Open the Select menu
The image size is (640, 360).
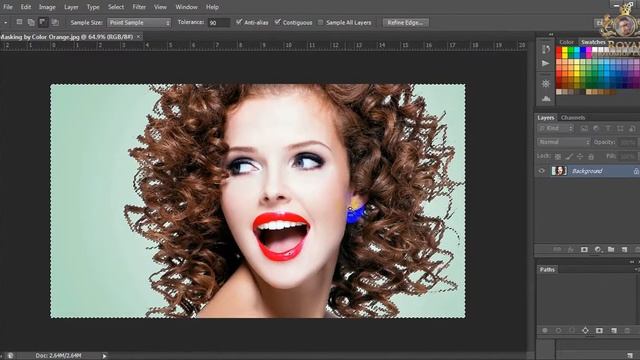116,7
